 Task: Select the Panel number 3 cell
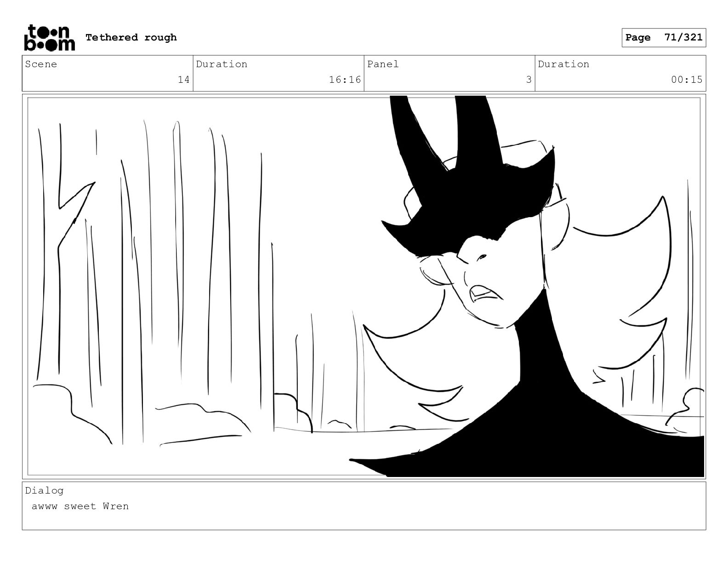point(449,74)
